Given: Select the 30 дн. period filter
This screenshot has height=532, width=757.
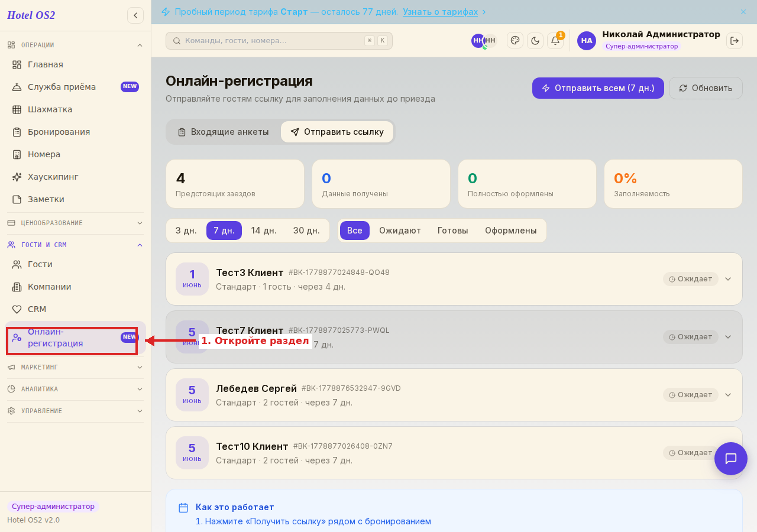Looking at the screenshot, I should tap(306, 231).
